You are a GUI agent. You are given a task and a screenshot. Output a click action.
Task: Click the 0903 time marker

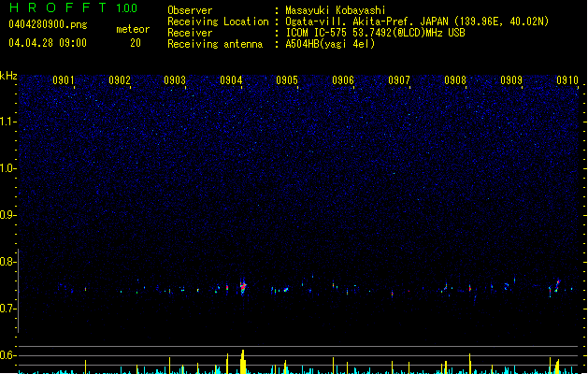(x=175, y=80)
